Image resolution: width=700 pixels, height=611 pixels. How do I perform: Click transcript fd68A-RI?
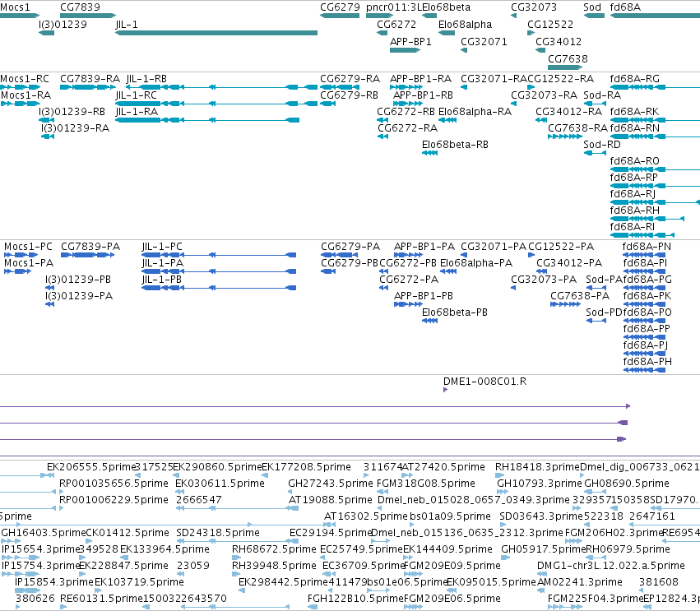[642, 235]
